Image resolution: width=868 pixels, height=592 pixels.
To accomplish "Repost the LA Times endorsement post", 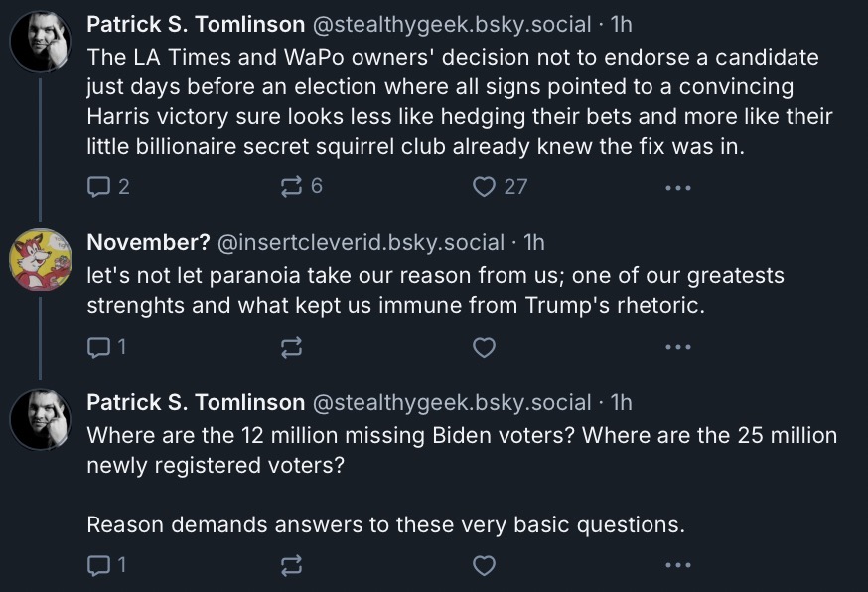I will coord(302,186).
